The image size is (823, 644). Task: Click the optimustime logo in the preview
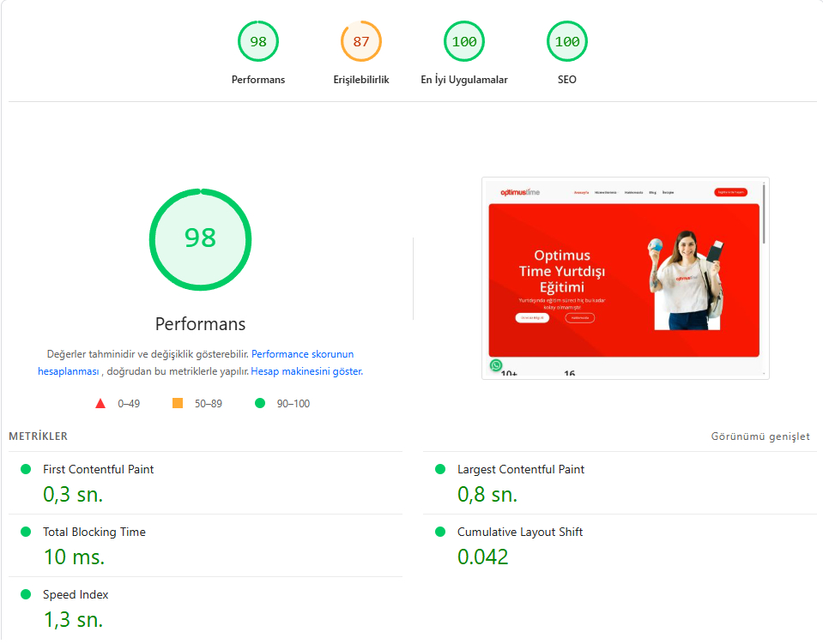[519, 192]
